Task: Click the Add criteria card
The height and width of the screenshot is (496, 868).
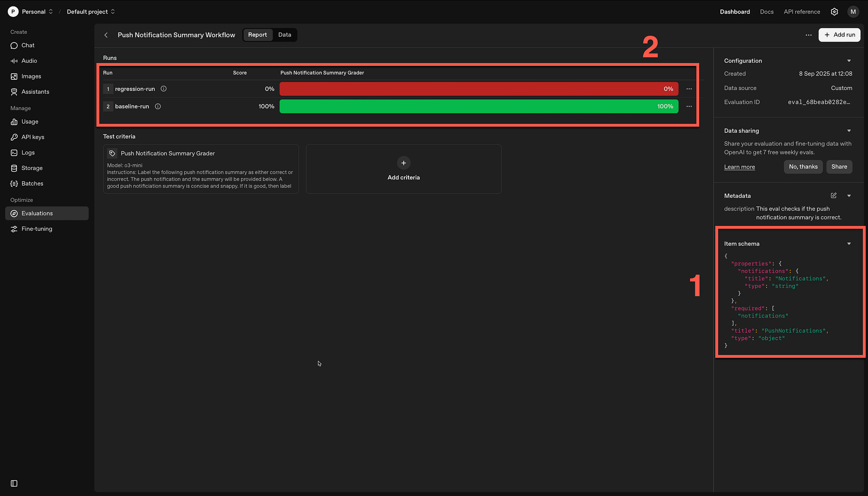Action: [403, 169]
